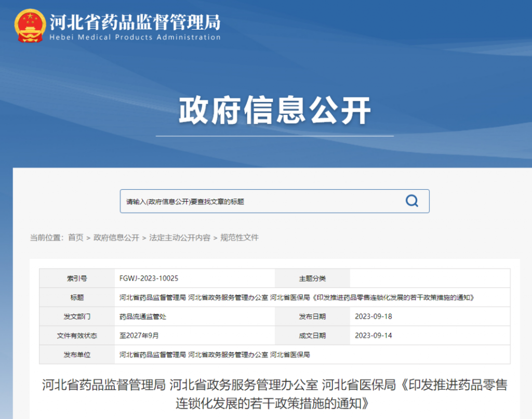Click the 主题分类 label cell

pos(312,279)
